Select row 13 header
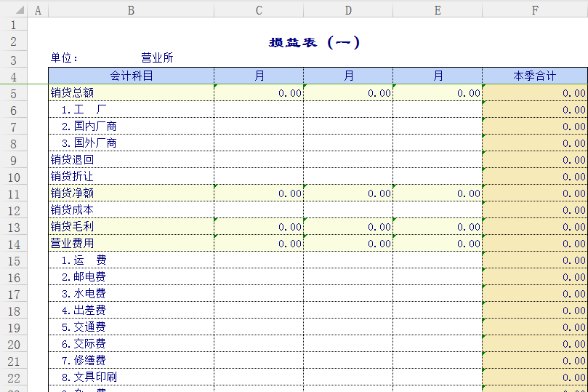 (13, 227)
